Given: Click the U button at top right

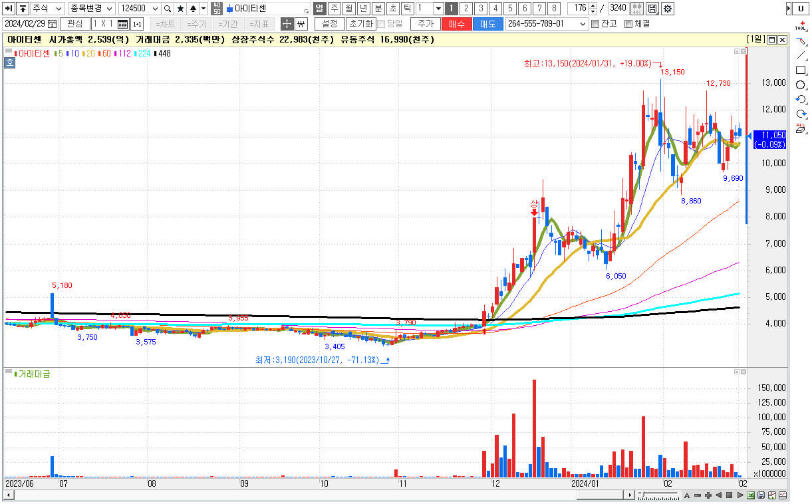Looking at the screenshot, I should tap(801, 9).
